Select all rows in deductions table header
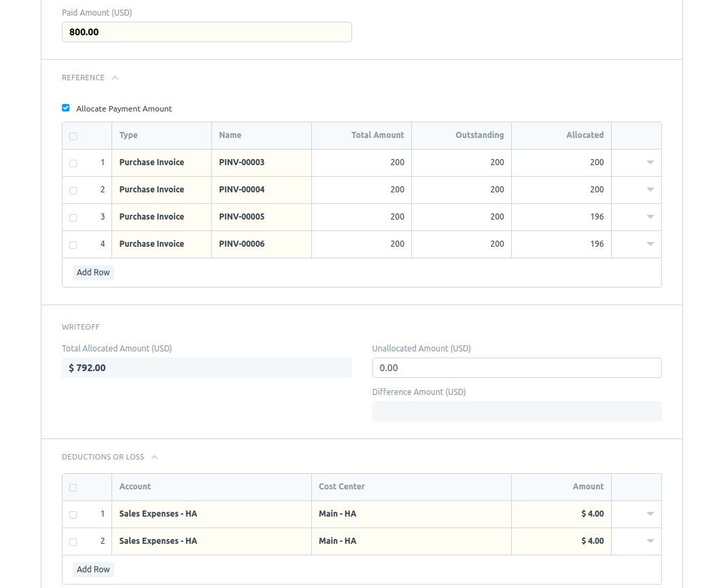Screen dimensions: 715x588 tap(73, 487)
